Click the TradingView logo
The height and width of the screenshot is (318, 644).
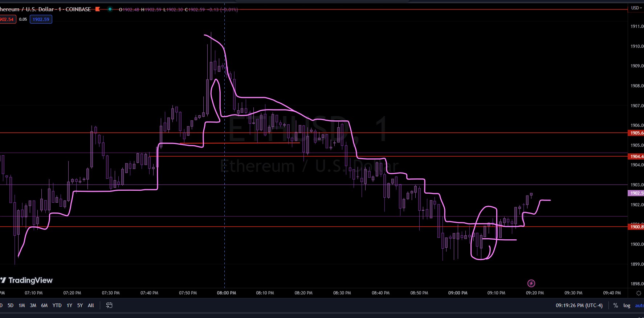click(27, 280)
